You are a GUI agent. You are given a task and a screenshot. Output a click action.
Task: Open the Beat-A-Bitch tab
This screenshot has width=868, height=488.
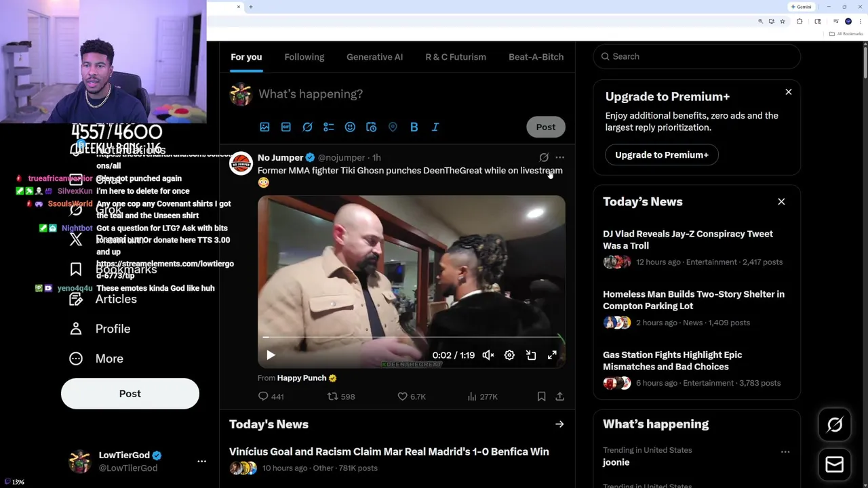536,57
